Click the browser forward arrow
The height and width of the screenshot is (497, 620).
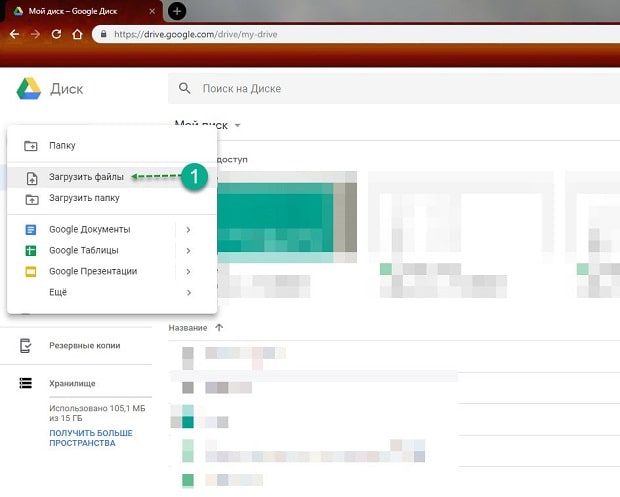pyautogui.click(x=36, y=34)
